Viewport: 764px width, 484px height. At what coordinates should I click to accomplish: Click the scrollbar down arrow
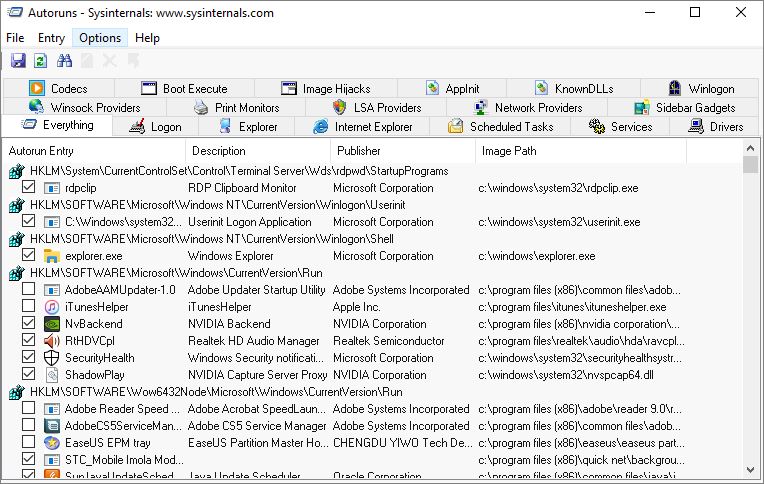point(751,470)
